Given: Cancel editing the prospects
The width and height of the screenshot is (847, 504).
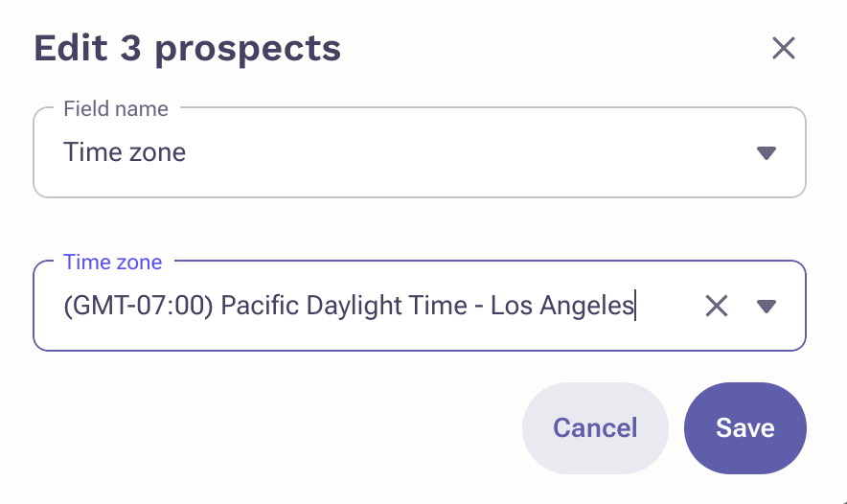Looking at the screenshot, I should tap(595, 428).
